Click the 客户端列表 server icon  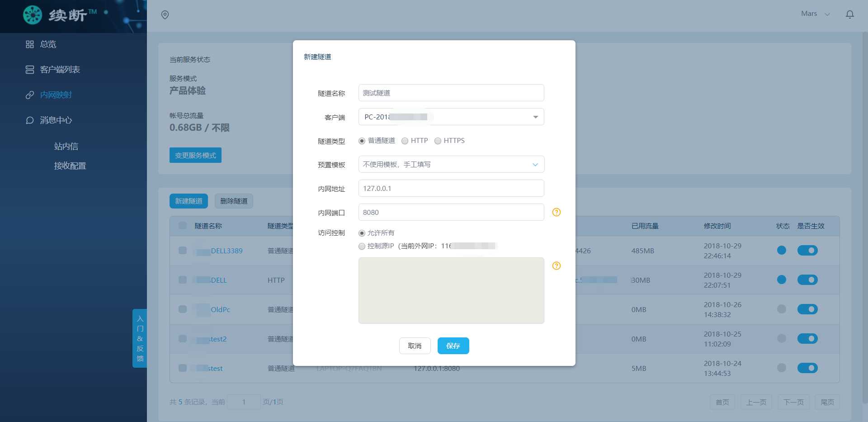[30, 70]
